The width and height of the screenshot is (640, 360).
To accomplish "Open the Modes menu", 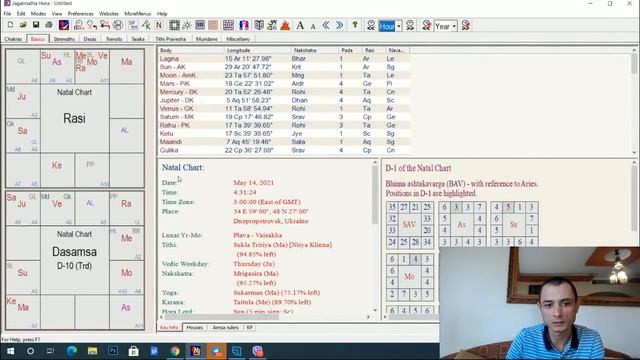I will pyautogui.click(x=38, y=13).
